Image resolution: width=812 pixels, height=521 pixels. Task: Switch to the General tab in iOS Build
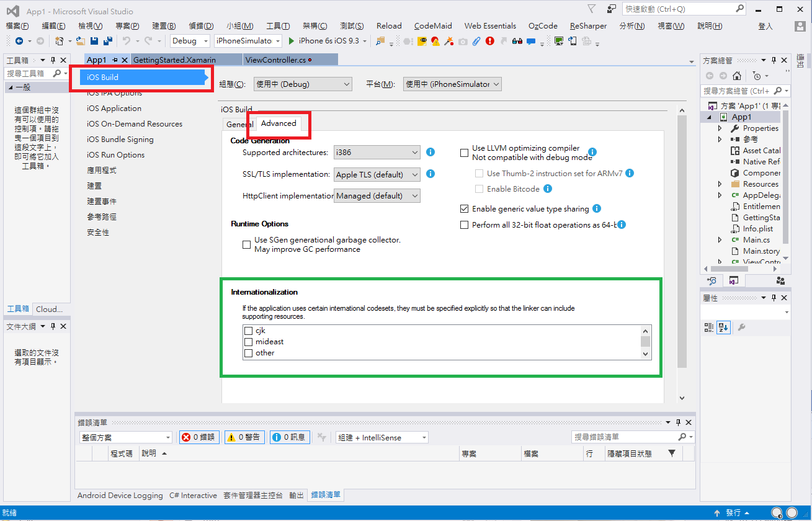click(239, 124)
